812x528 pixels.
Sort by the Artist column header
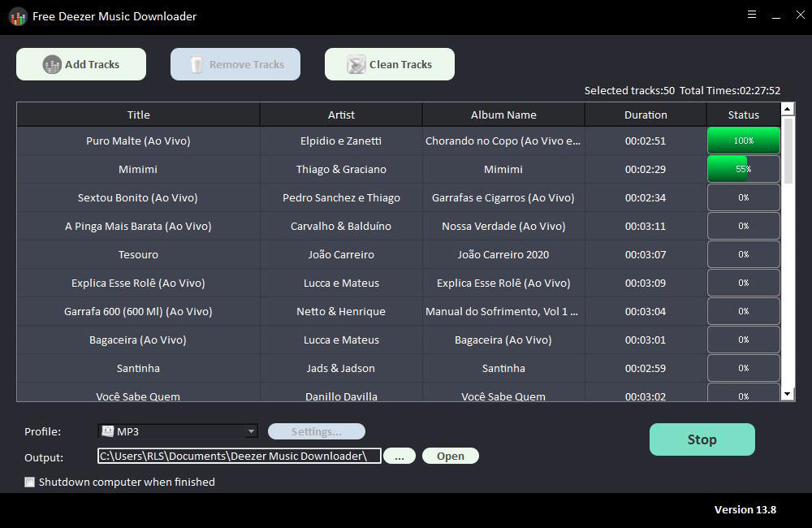pyautogui.click(x=341, y=115)
